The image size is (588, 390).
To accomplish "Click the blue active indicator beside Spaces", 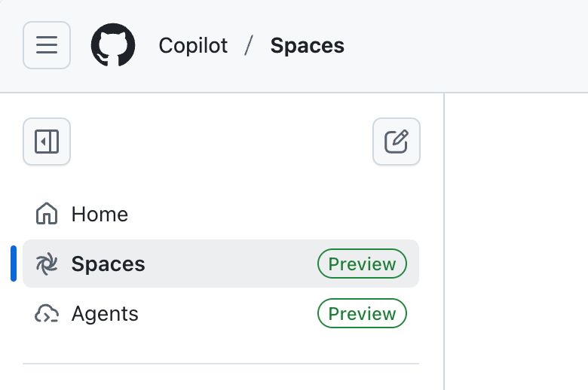I will [x=14, y=264].
